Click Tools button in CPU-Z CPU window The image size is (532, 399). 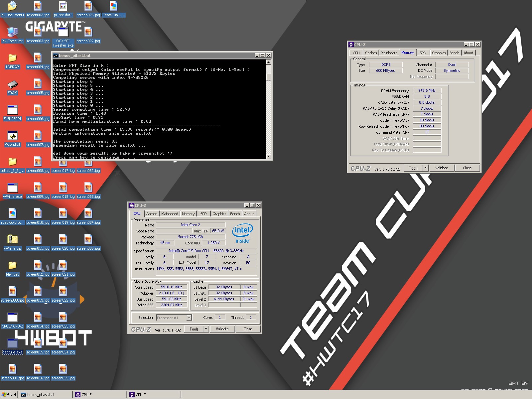click(194, 329)
